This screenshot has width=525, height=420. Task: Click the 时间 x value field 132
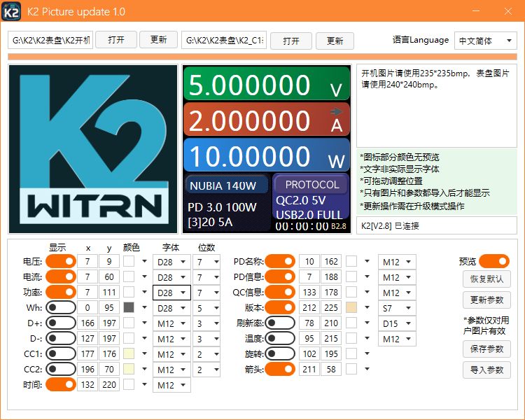point(87,384)
